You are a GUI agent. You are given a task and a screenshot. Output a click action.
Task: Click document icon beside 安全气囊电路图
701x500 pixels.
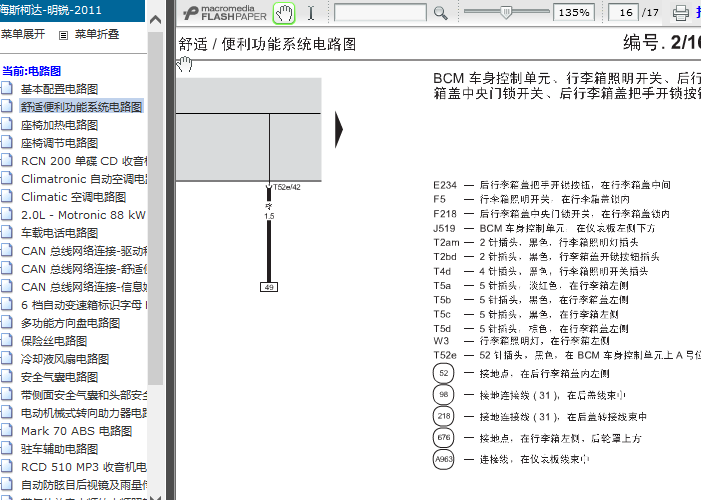tap(6, 376)
